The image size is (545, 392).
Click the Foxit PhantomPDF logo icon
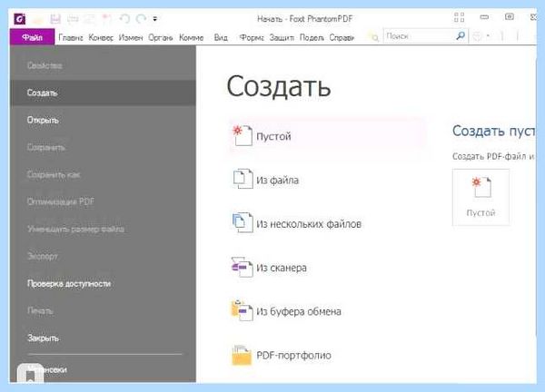tap(19, 19)
